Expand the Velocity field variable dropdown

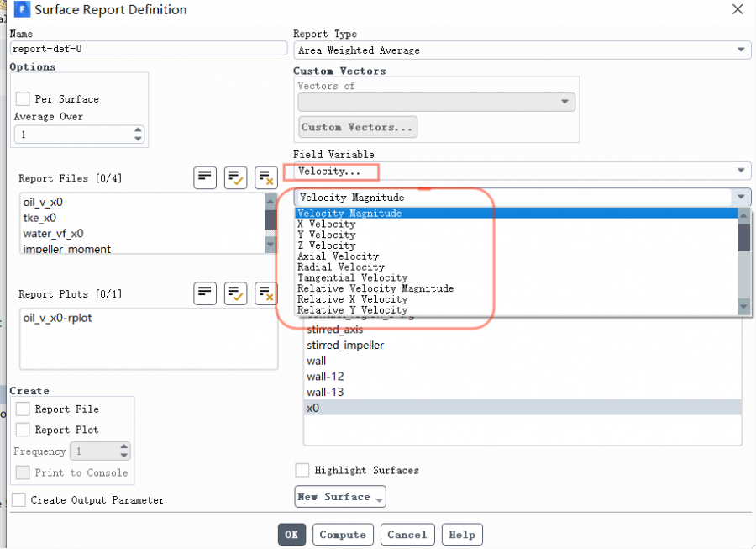pos(521,172)
